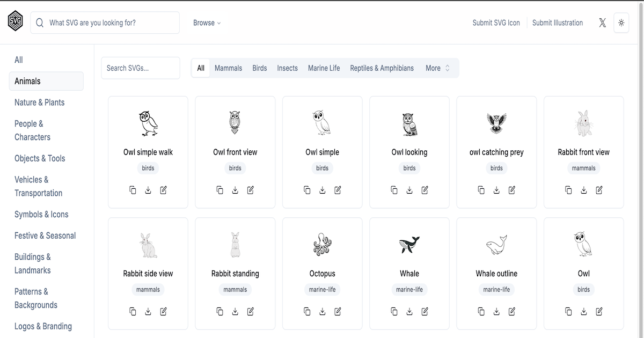Select Nature & Plants in the sidebar
This screenshot has width=644, height=338.
[39, 102]
